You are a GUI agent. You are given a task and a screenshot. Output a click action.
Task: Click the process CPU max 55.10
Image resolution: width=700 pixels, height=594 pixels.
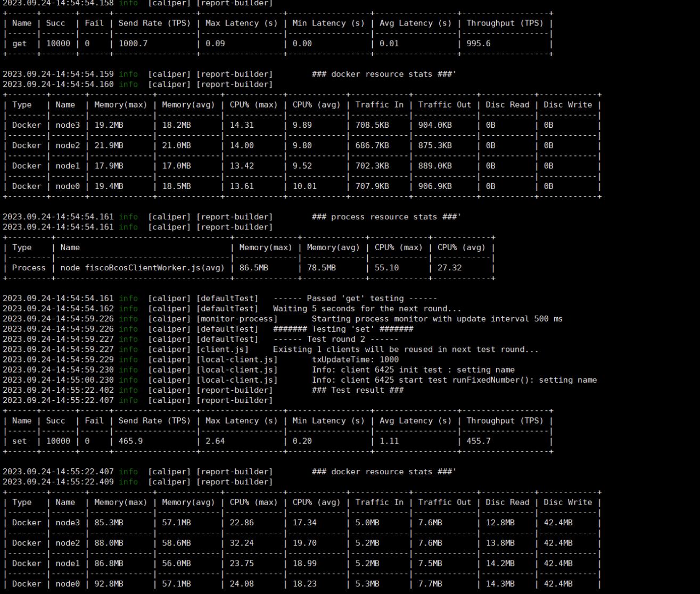(387, 268)
